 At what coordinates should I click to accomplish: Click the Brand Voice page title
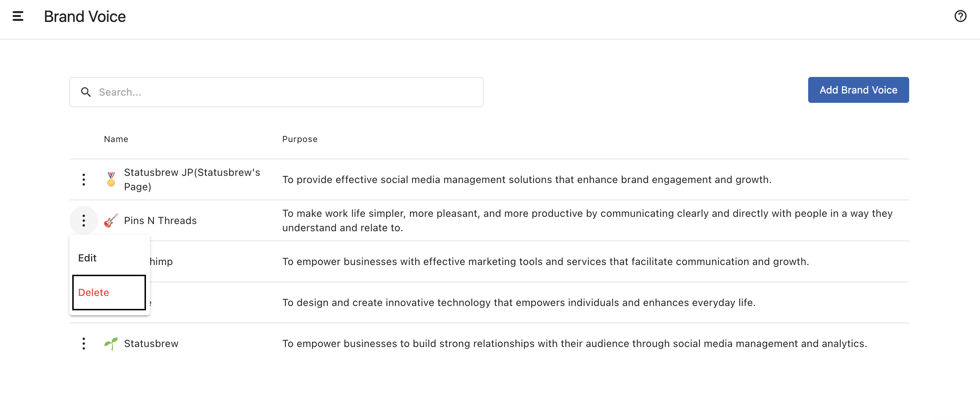point(84,16)
